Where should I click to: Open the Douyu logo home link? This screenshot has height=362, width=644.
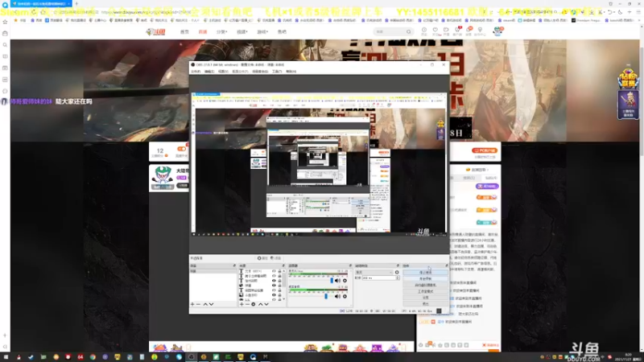tap(155, 31)
